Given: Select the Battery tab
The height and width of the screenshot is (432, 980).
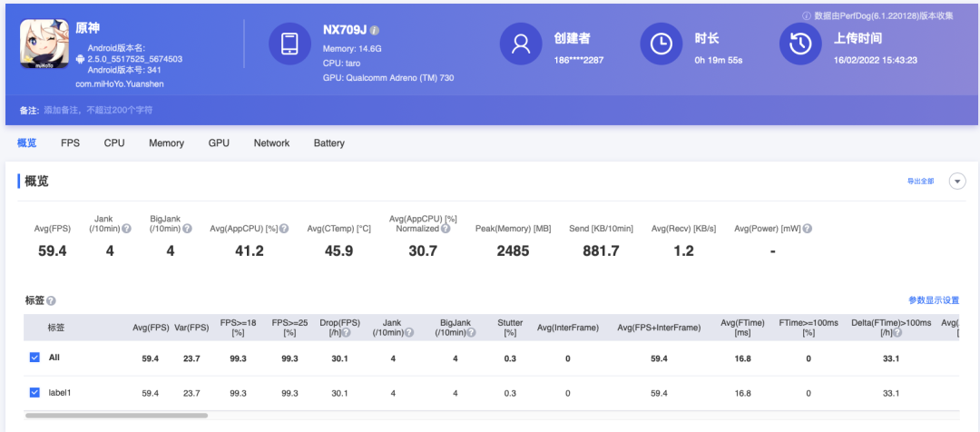Looking at the screenshot, I should [329, 143].
